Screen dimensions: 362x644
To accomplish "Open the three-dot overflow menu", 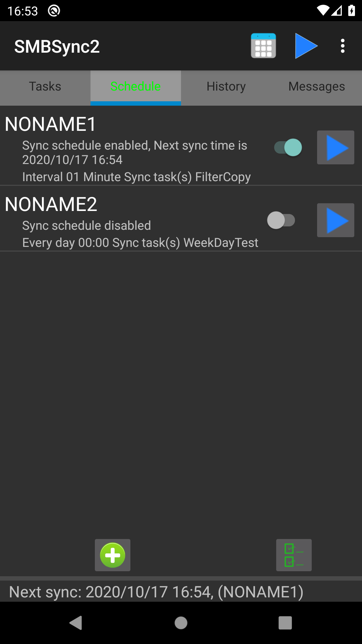I will (x=343, y=46).
